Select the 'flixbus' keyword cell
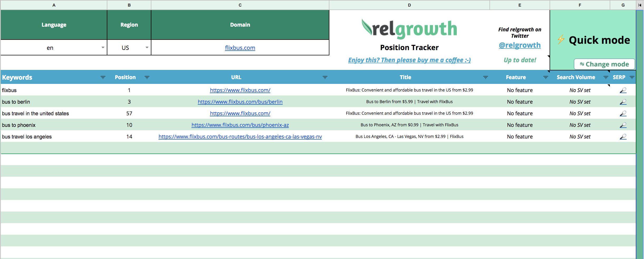The width and height of the screenshot is (644, 259). (54, 90)
